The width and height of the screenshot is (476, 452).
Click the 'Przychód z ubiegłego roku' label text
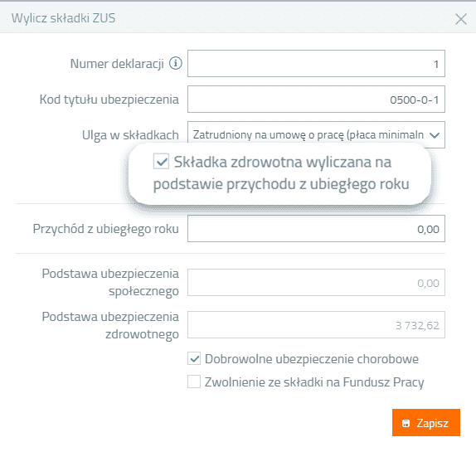105,229
